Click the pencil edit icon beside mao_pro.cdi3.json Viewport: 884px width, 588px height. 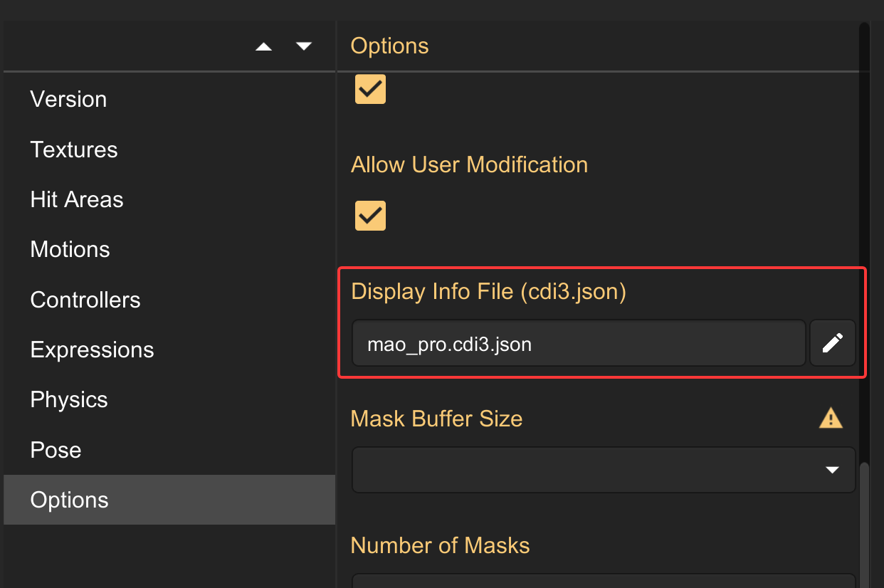coord(832,343)
